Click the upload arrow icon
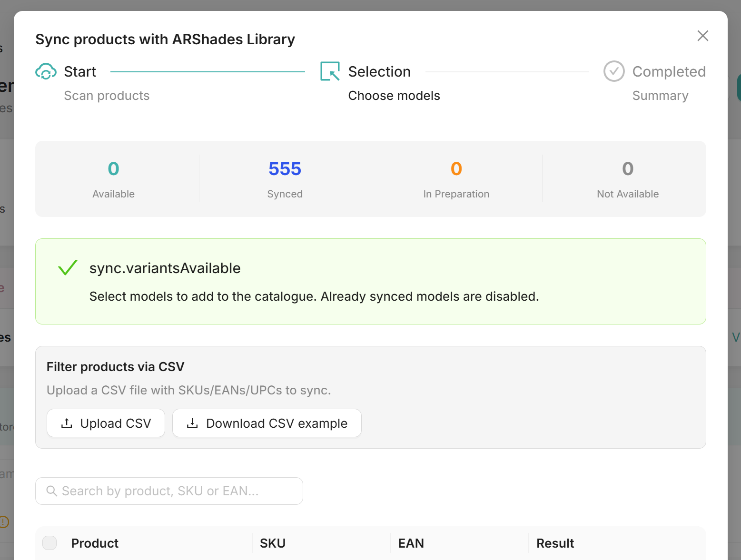741x560 pixels. point(67,423)
